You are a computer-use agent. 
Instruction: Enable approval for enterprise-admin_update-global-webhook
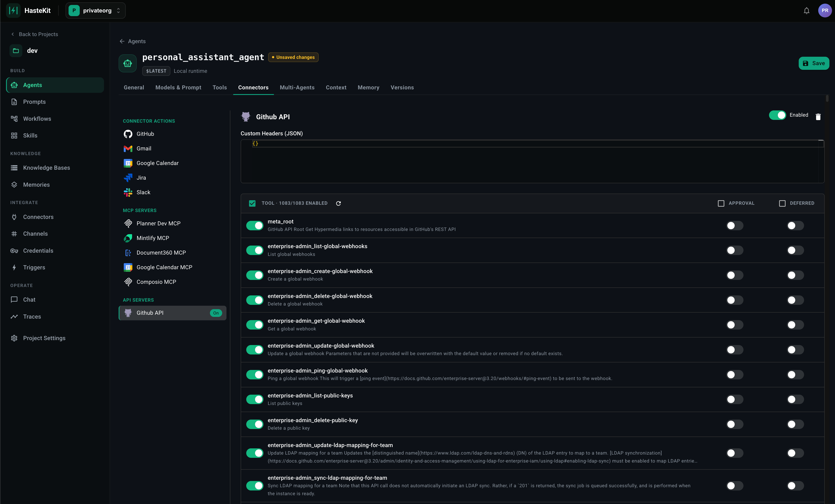click(x=735, y=350)
